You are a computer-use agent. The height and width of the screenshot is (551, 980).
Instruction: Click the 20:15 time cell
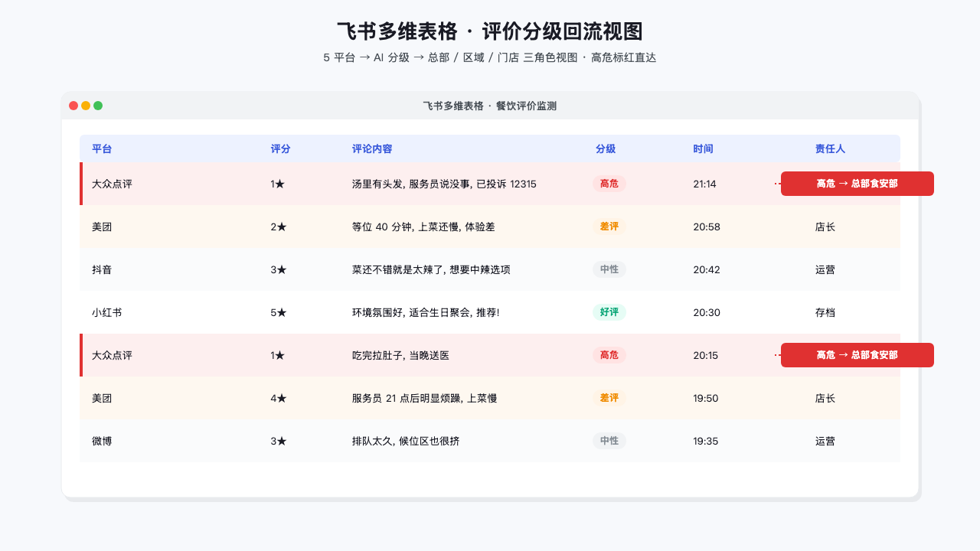click(x=706, y=355)
